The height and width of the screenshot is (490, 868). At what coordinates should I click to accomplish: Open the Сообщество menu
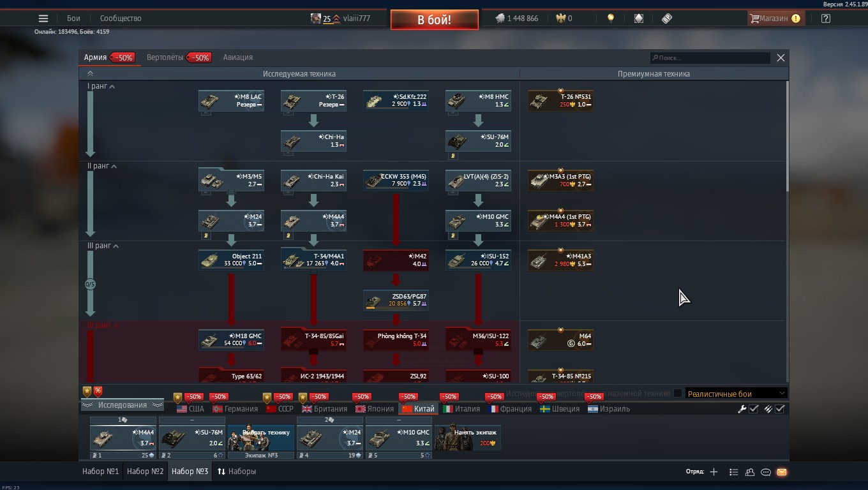[x=121, y=19]
